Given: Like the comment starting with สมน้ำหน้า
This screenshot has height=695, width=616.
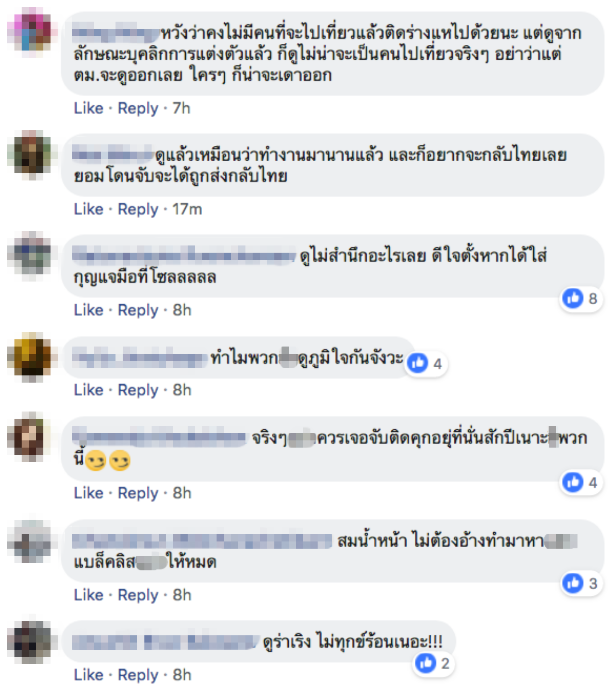Looking at the screenshot, I should (x=89, y=595).
